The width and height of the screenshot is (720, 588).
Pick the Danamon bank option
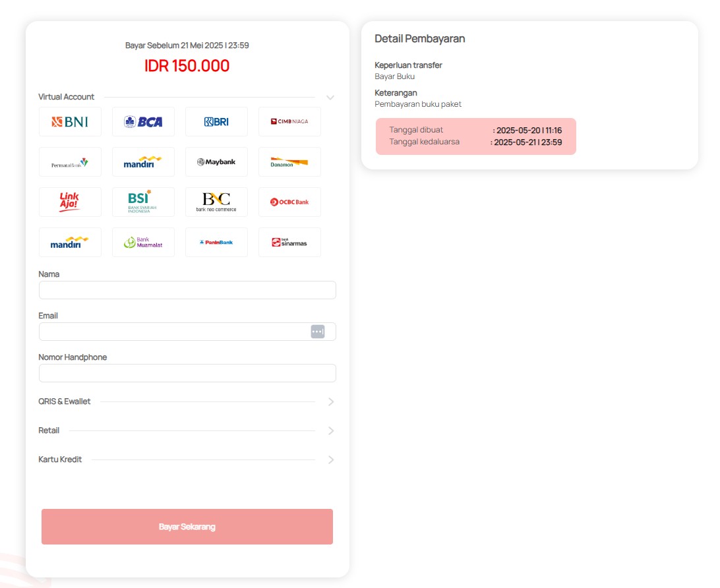(x=289, y=162)
